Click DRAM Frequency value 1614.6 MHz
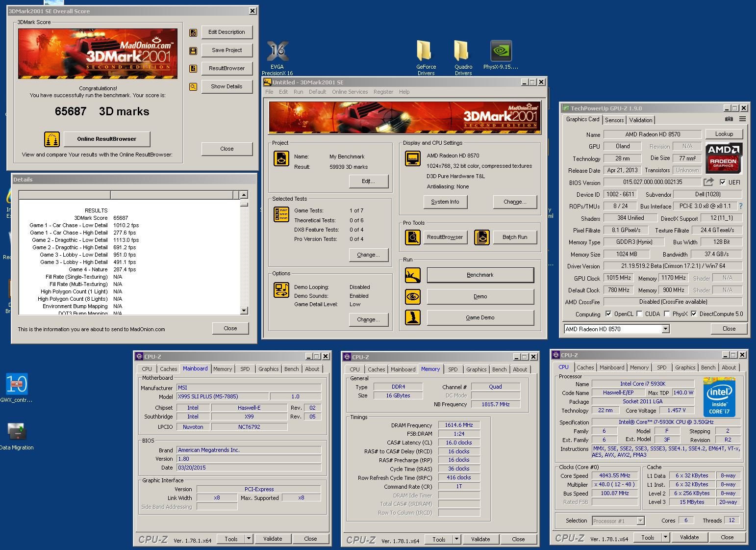The image size is (756, 550). click(x=459, y=425)
